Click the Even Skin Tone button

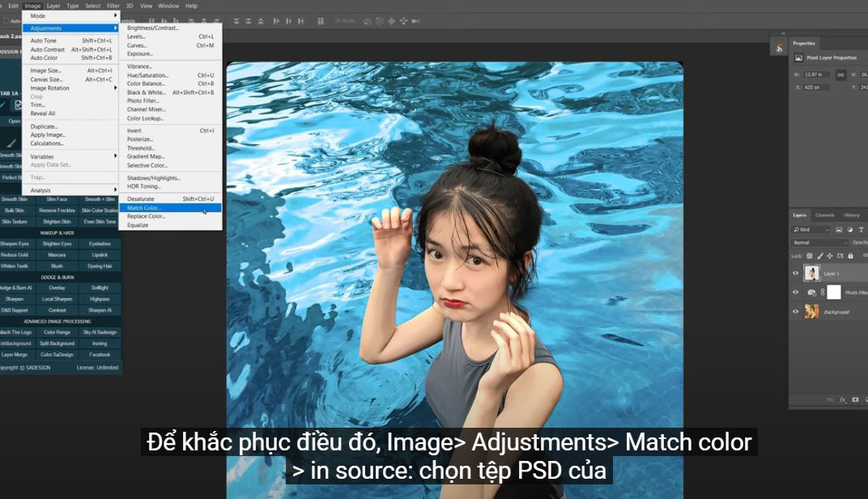[100, 221]
